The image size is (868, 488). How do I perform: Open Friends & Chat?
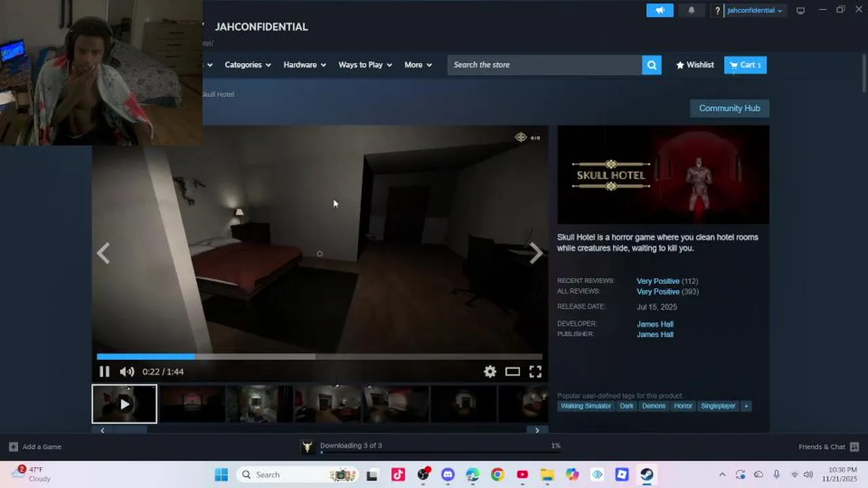[829, 447]
